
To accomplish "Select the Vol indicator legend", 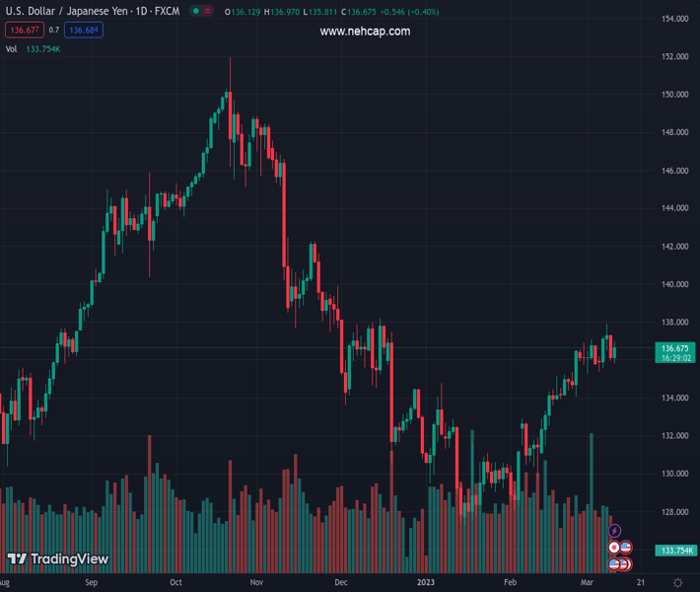I will pyautogui.click(x=11, y=48).
